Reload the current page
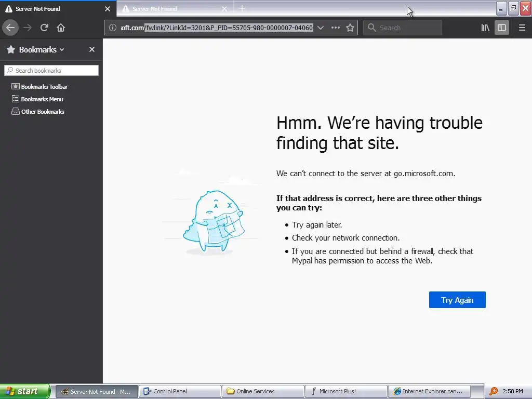Viewport: 532px width, 399px height. pyautogui.click(x=44, y=28)
